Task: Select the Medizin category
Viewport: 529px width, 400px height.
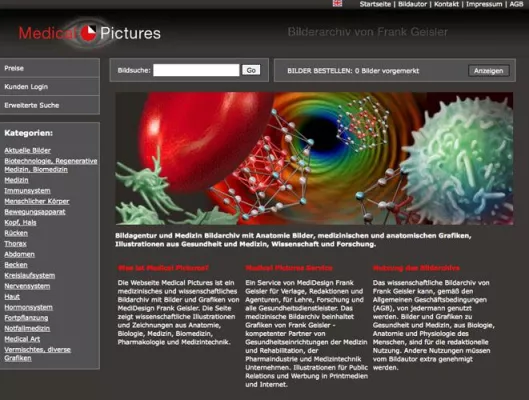Action: [x=16, y=180]
